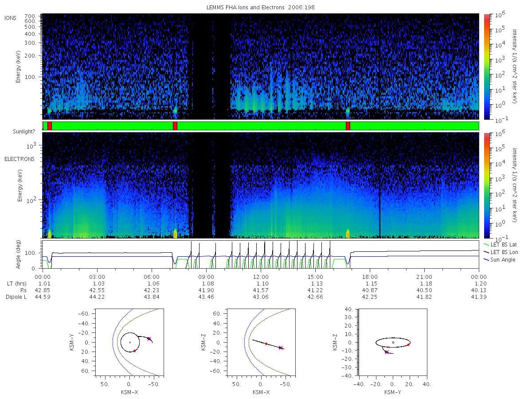
Task: Click the 06:00 time axis label
Action: click(152, 277)
